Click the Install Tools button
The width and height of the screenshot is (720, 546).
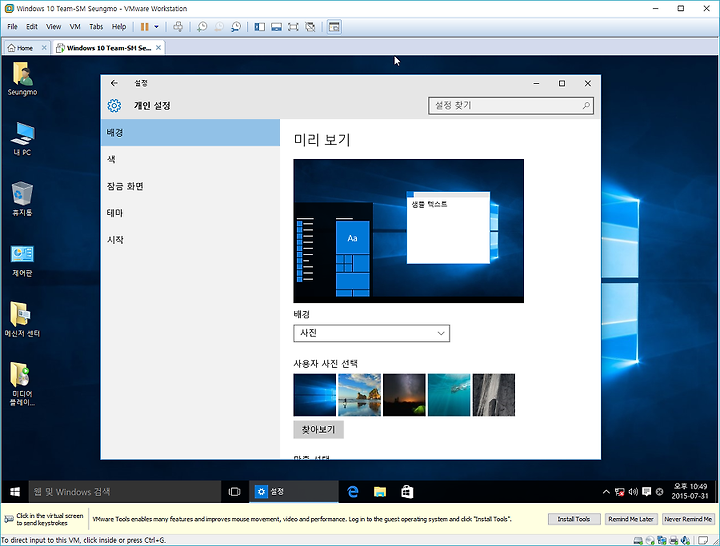[x=574, y=519]
